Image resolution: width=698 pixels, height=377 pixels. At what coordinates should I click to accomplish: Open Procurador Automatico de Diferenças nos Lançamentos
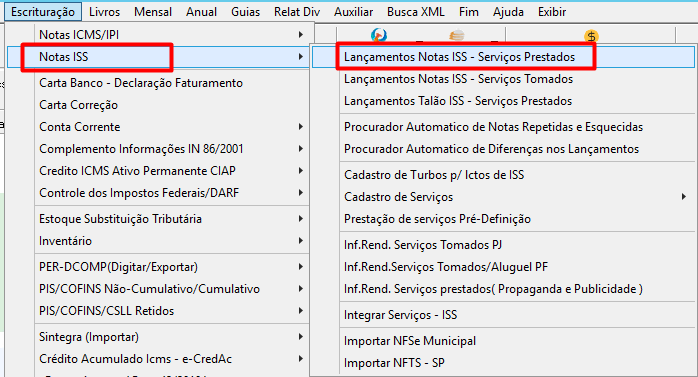click(503, 149)
